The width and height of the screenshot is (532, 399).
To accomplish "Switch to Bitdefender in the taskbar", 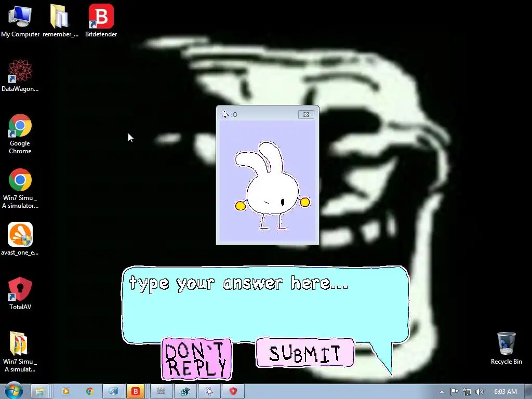I will pos(136,392).
